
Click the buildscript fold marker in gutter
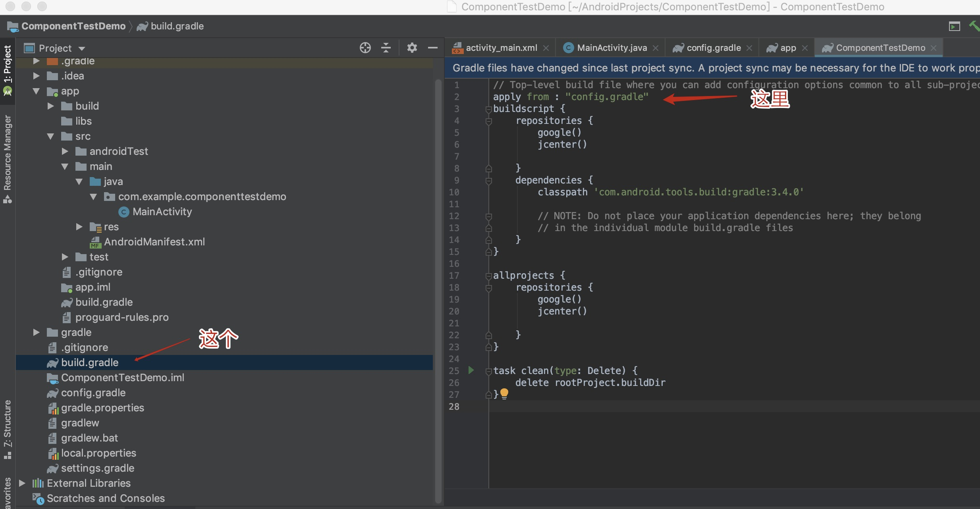tap(488, 109)
